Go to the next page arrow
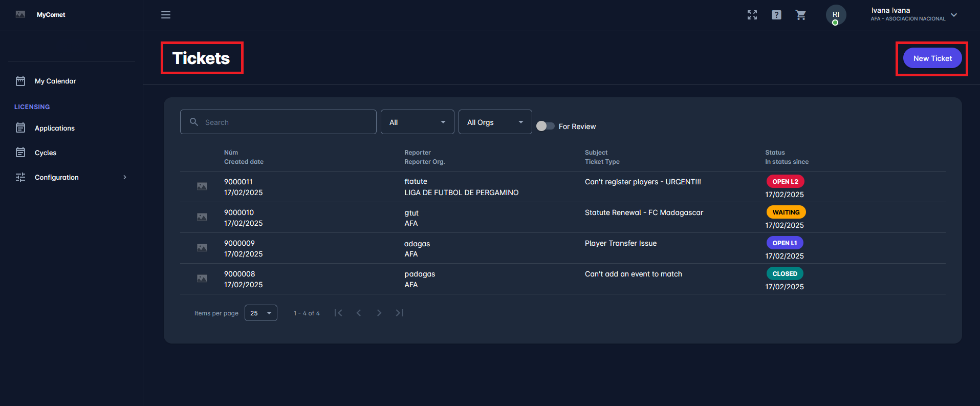The width and height of the screenshot is (980, 406). coord(379,313)
